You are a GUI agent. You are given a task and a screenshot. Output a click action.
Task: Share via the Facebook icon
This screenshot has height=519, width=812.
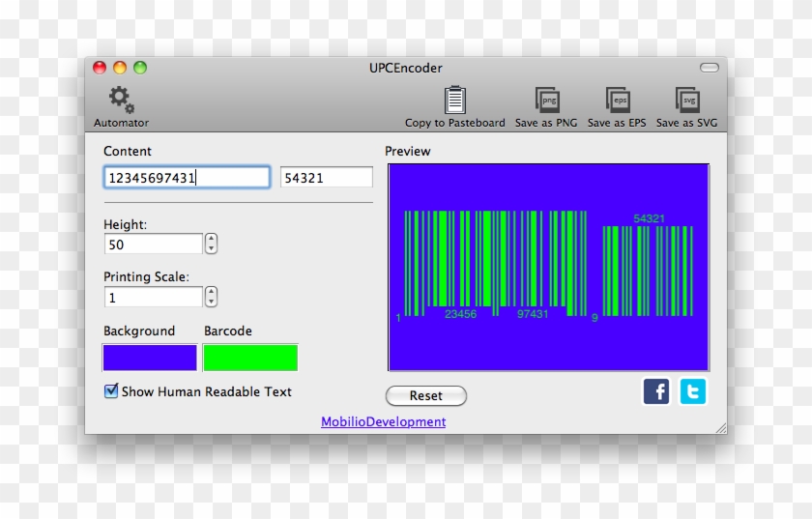pyautogui.click(x=656, y=391)
